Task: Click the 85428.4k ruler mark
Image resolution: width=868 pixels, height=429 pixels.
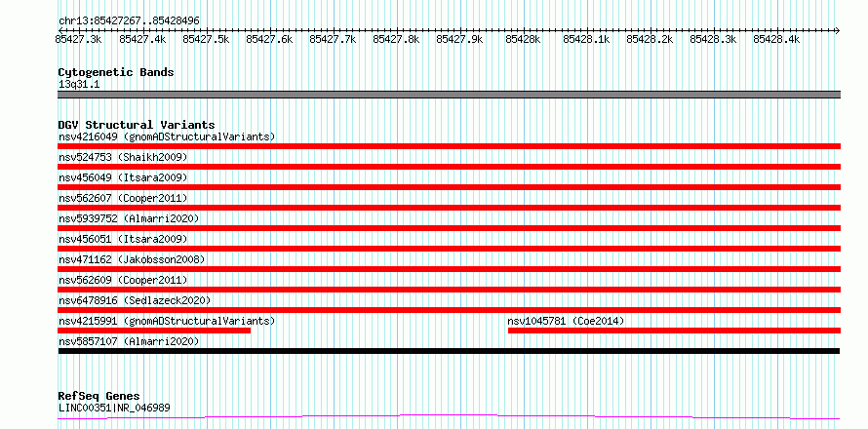Action: (776, 39)
